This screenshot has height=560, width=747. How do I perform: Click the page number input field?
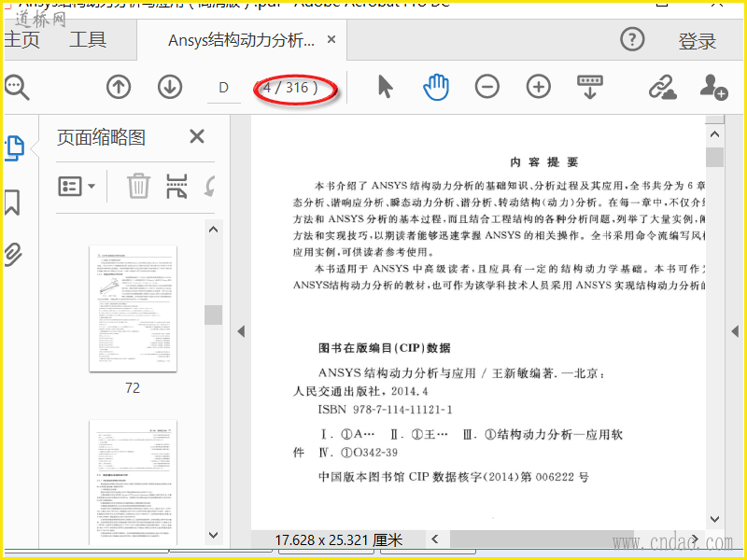click(x=224, y=88)
